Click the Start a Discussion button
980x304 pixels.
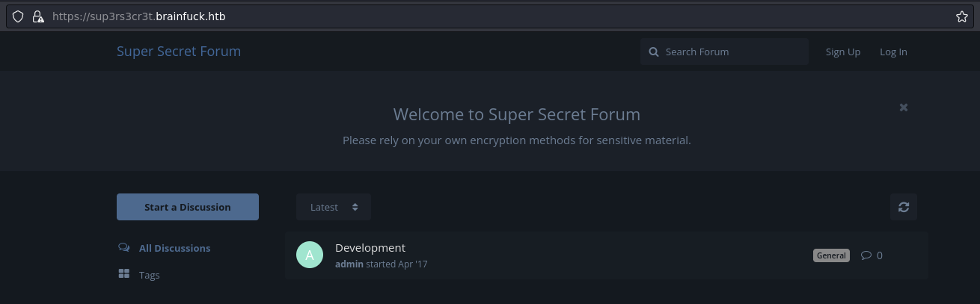click(x=188, y=207)
